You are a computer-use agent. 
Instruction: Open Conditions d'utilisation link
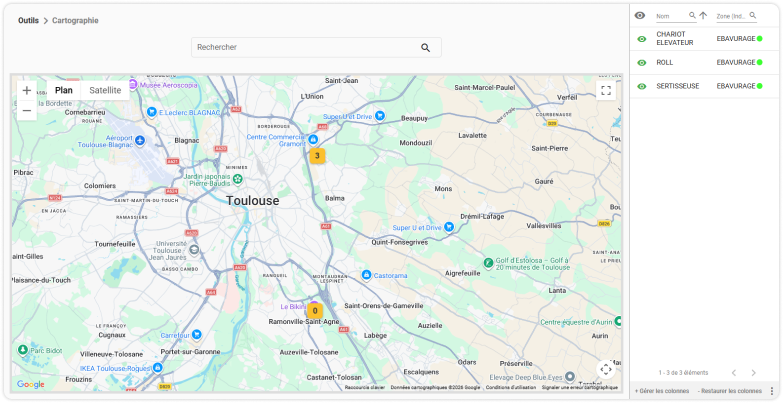point(511,388)
